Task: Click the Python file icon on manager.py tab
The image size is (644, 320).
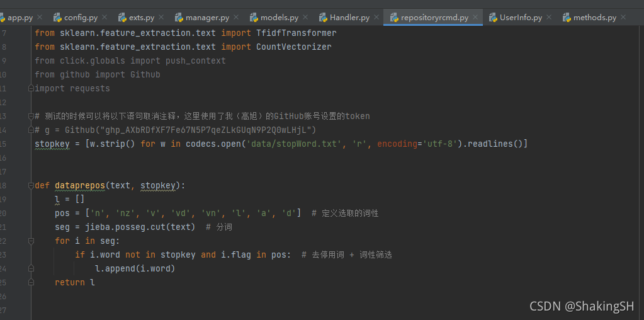Action: pyautogui.click(x=179, y=18)
